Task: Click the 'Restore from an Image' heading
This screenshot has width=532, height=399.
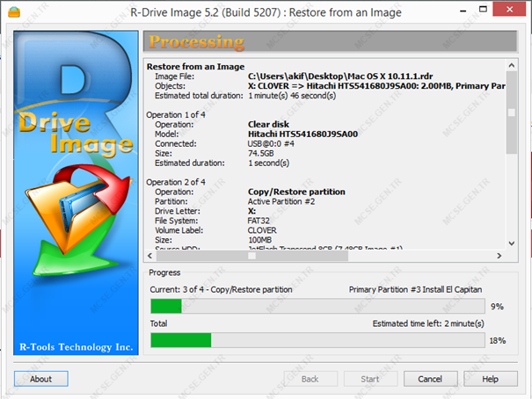Action: tap(195, 67)
